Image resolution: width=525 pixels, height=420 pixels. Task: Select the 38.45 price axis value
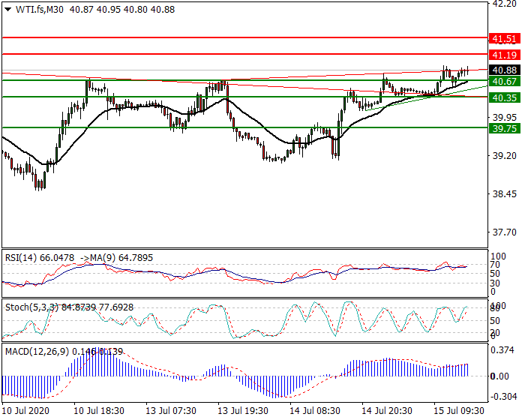(x=505, y=194)
